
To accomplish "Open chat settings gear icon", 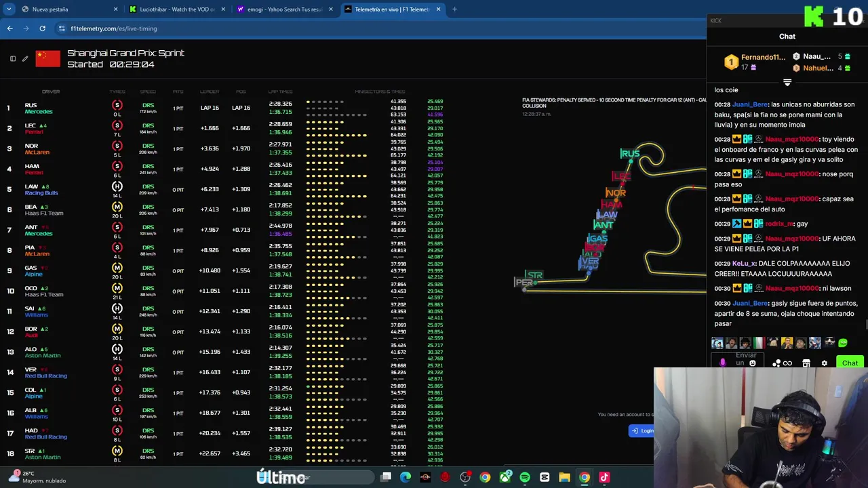I will click(824, 363).
